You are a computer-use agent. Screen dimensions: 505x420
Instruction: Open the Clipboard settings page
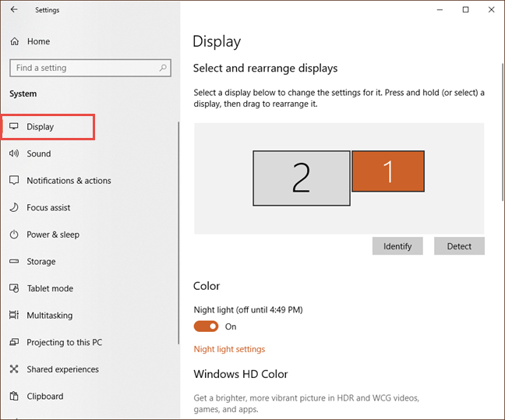[x=45, y=396]
